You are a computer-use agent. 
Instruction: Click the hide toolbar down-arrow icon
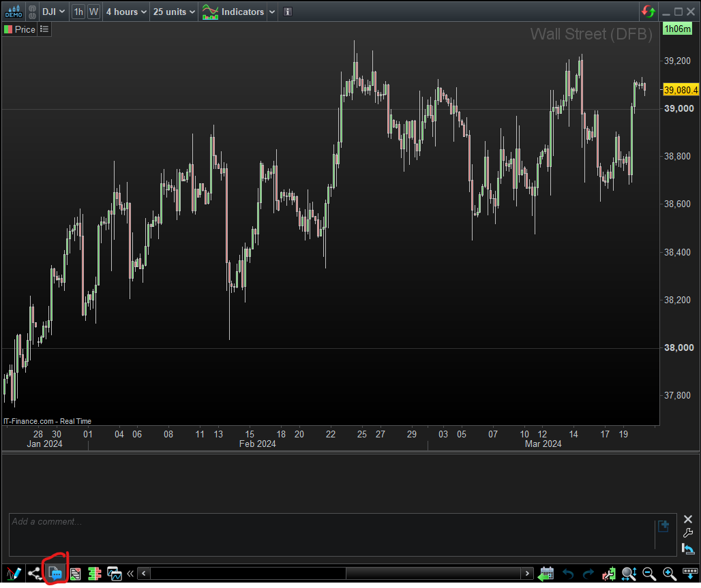[690, 574]
